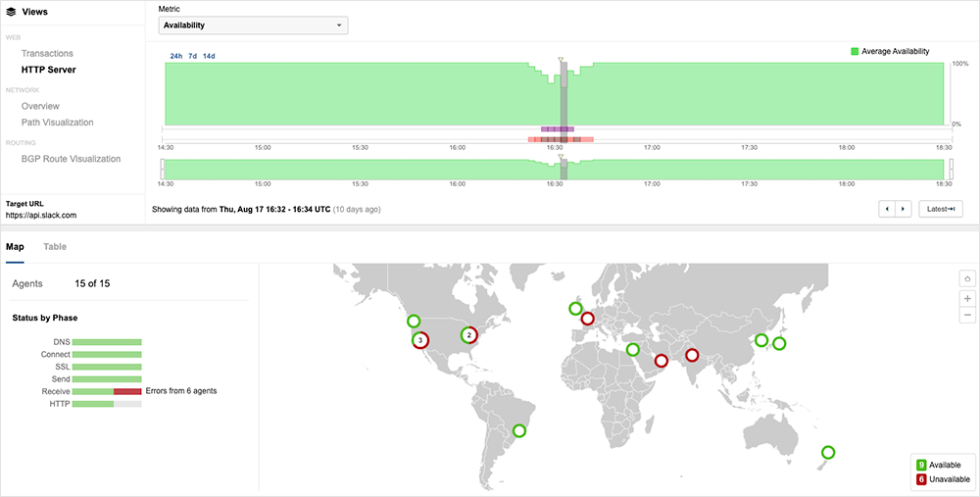Step to next time interval
Screen dimensions: 980x497
904,209
